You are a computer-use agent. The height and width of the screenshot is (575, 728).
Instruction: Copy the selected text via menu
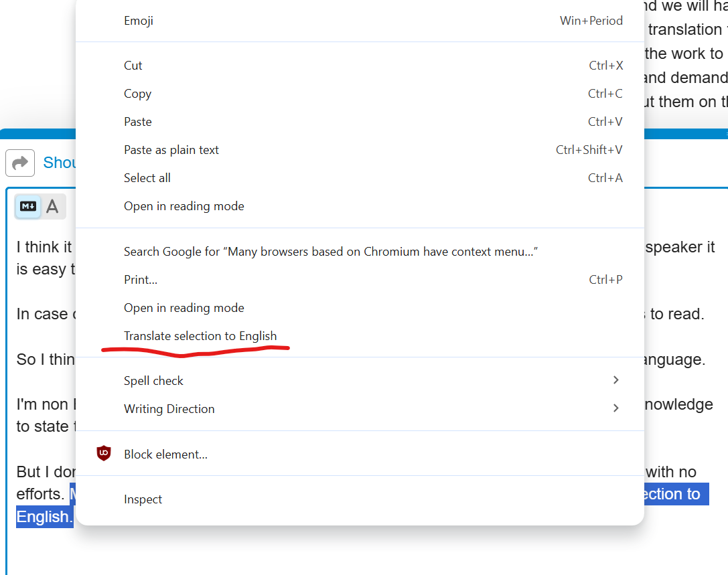137,94
